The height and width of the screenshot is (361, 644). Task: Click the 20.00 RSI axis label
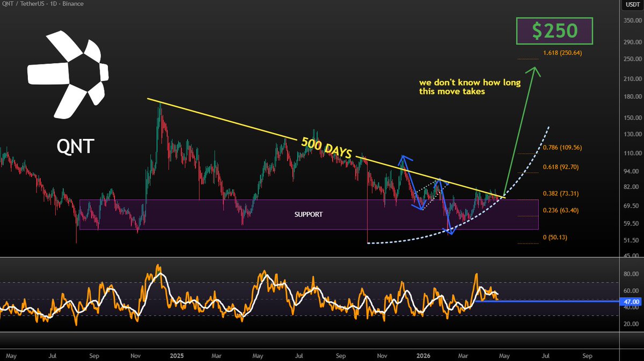(630, 324)
